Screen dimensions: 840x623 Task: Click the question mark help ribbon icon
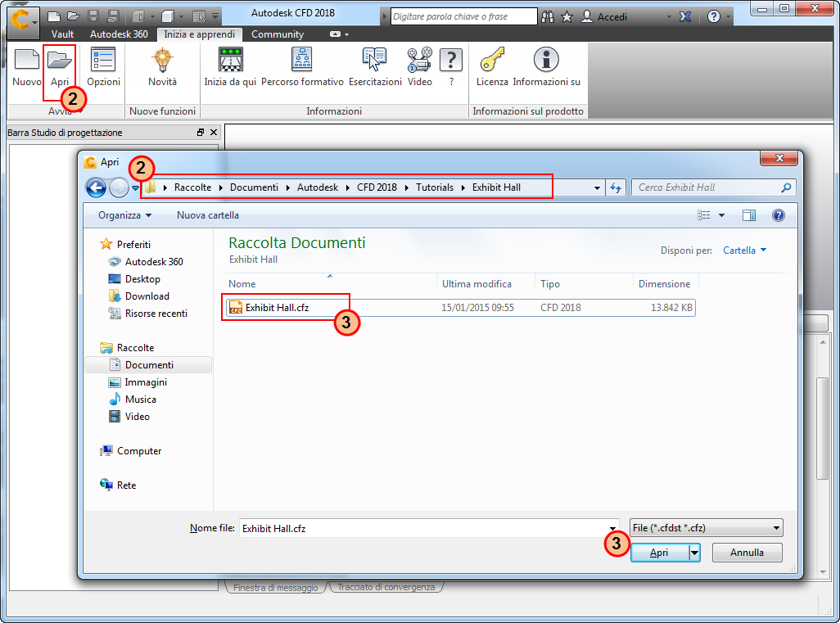451,60
